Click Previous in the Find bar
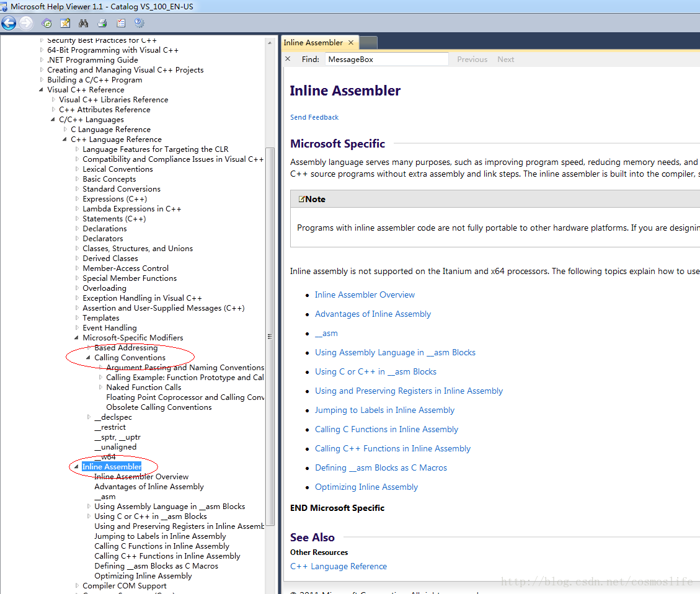This screenshot has width=700, height=594. coord(472,60)
